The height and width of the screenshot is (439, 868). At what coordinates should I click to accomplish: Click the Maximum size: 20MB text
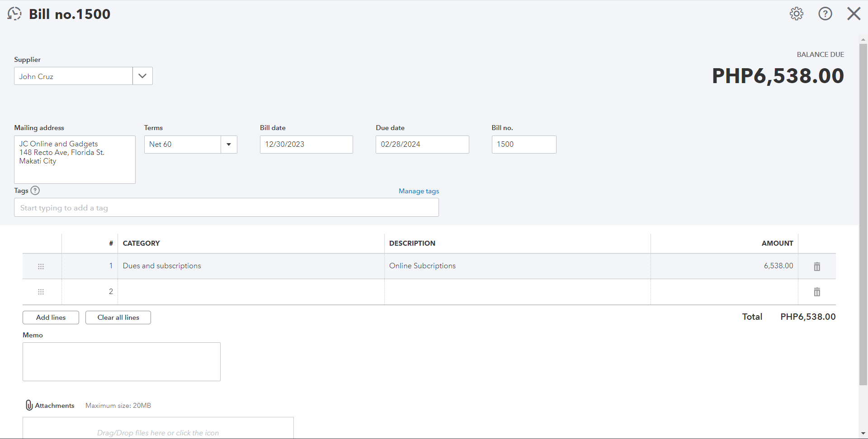point(118,406)
